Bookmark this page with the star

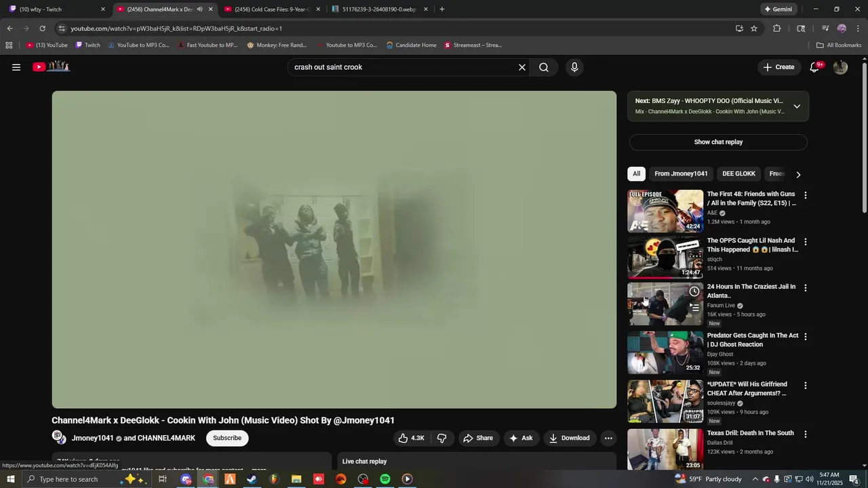coord(753,28)
